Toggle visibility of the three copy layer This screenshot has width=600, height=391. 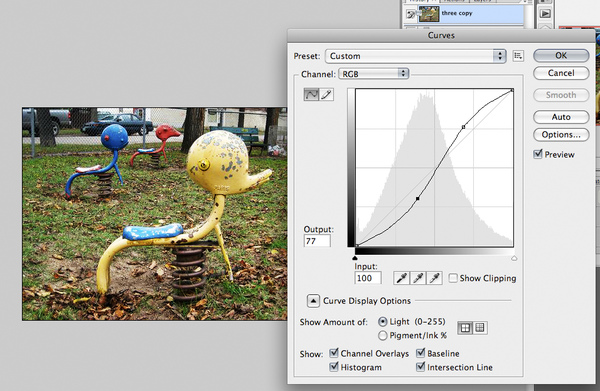tap(411, 15)
